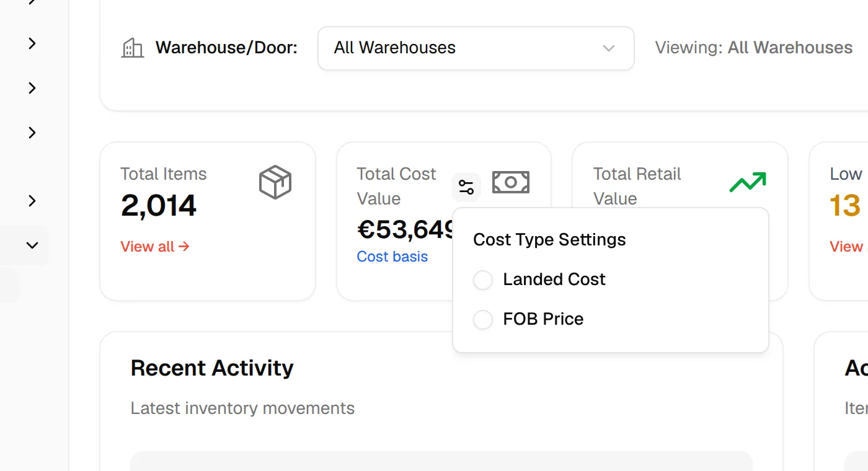Click the banknote icon on Total Cost Value
This screenshot has height=471, width=868.
(511, 182)
